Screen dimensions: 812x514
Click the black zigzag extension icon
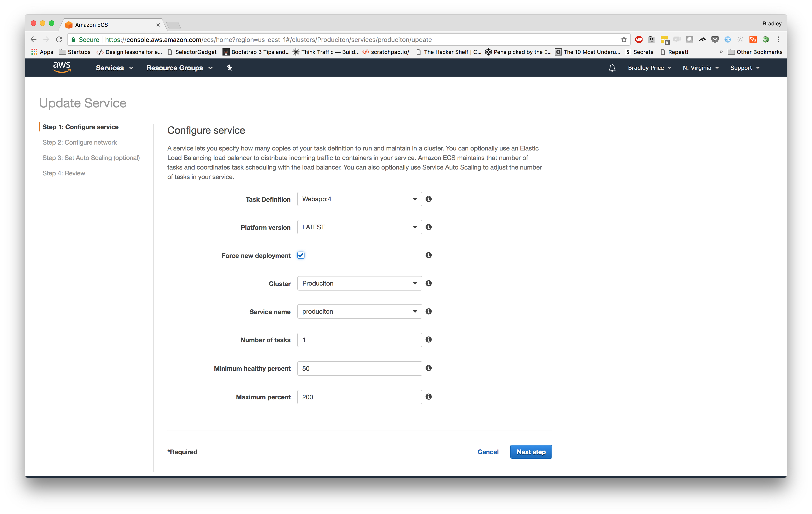coord(702,39)
